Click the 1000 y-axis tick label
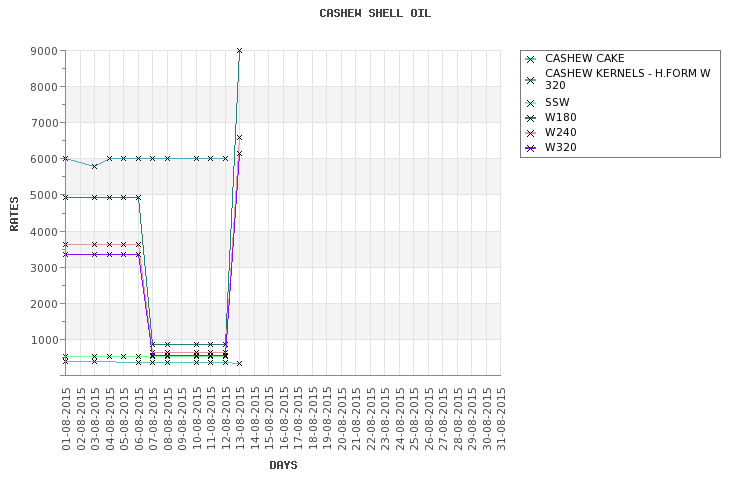The width and height of the screenshot is (750, 500). coord(44,340)
